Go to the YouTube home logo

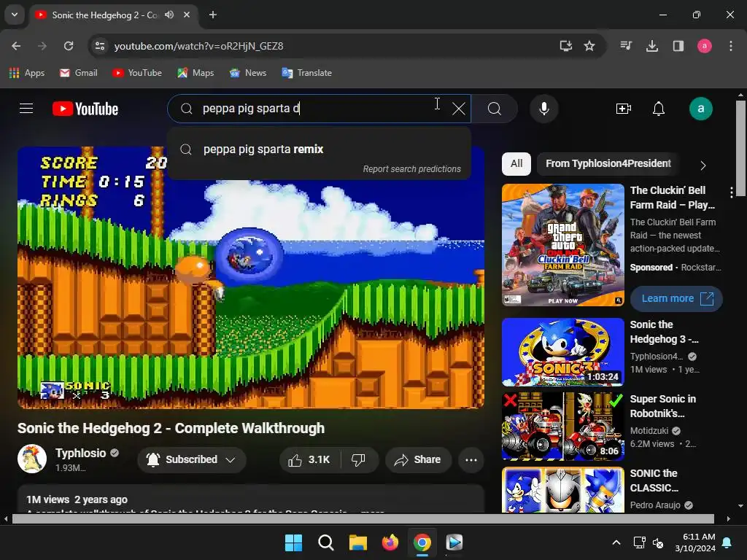coord(85,109)
